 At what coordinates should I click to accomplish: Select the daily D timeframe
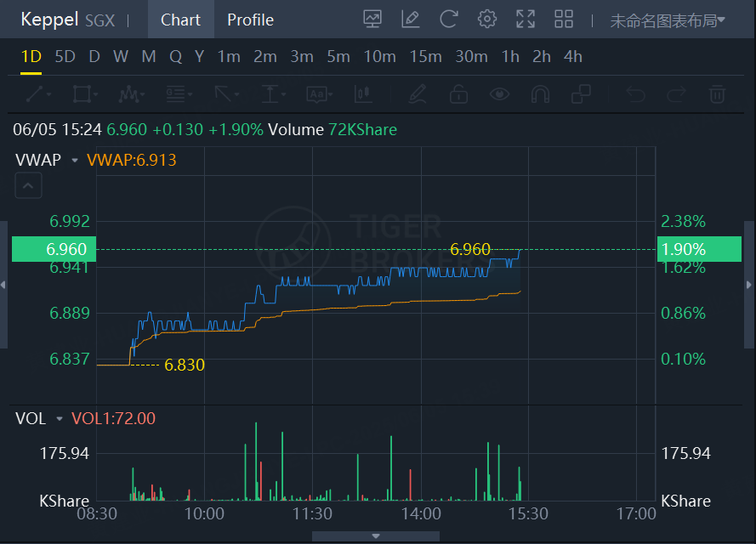point(94,57)
